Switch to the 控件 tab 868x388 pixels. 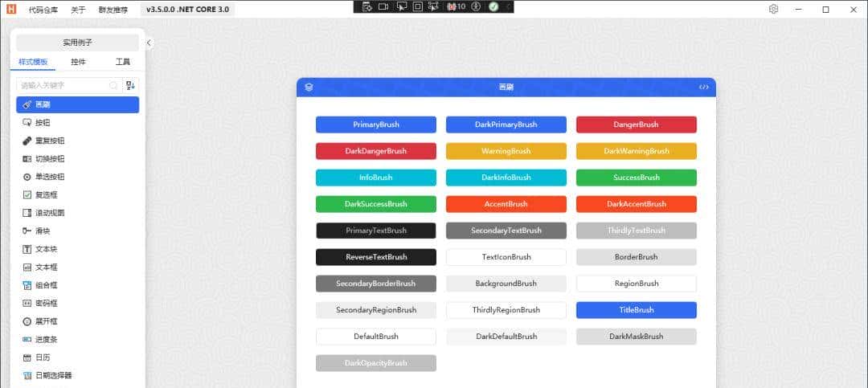click(x=78, y=62)
